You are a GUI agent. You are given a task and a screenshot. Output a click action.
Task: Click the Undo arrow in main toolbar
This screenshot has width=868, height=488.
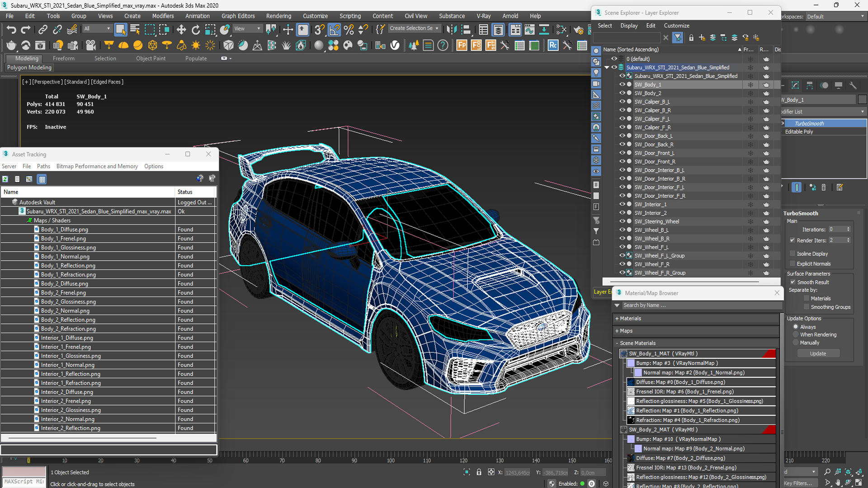coord(11,30)
